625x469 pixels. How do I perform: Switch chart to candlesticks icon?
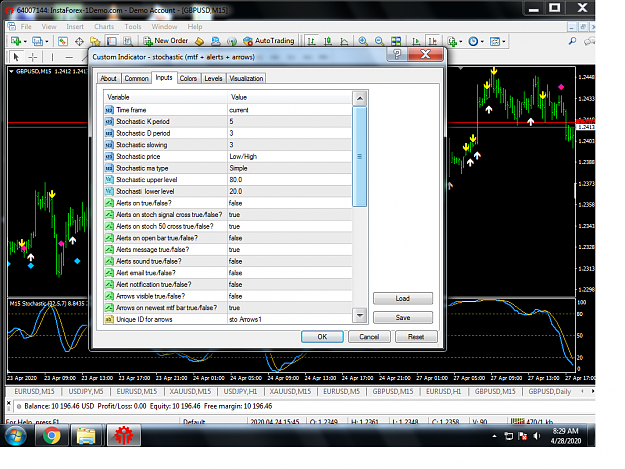pyautogui.click(x=328, y=41)
